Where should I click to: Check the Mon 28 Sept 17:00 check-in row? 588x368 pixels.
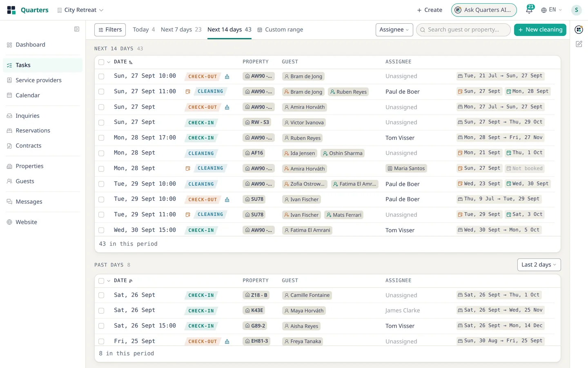point(101,138)
